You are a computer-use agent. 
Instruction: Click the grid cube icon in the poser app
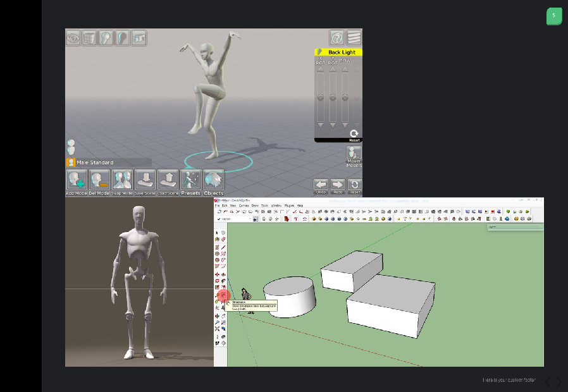pos(89,38)
